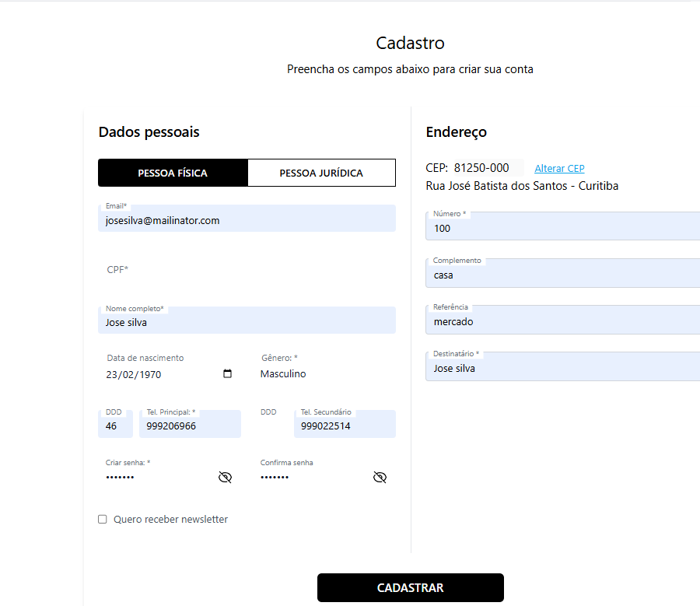Click the Tel. Secundário number field
Viewport: 700px width, 606px height.
coord(344,426)
